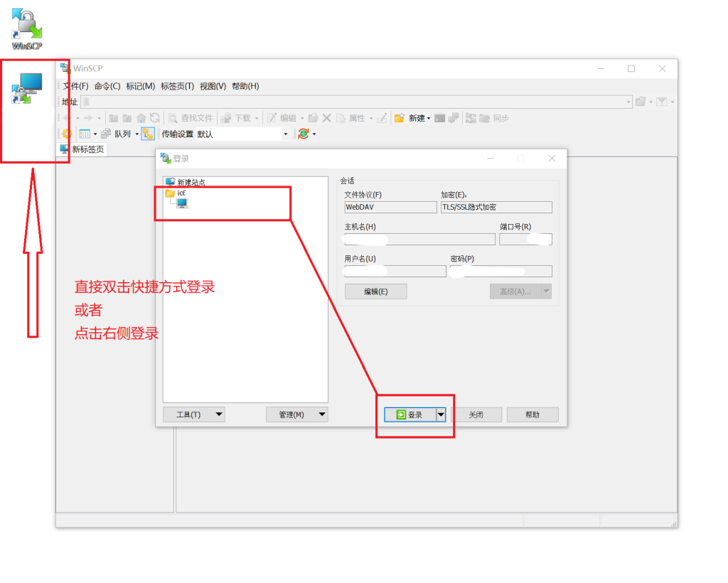Image resolution: width=728 pixels, height=583 pixels.
Task: Select the saved site computer icon under folder
Action: tap(182, 203)
